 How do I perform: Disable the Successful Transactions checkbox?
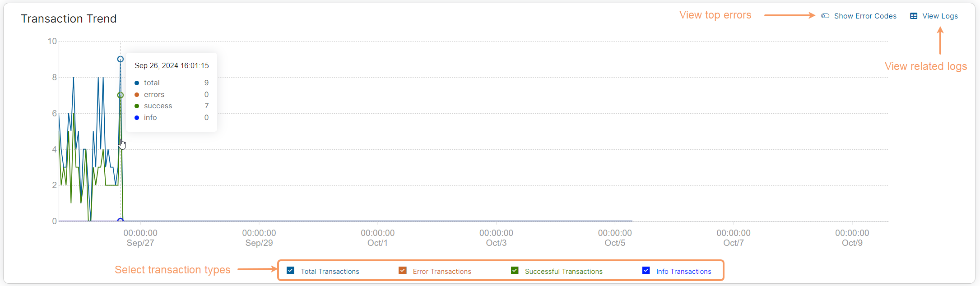515,271
